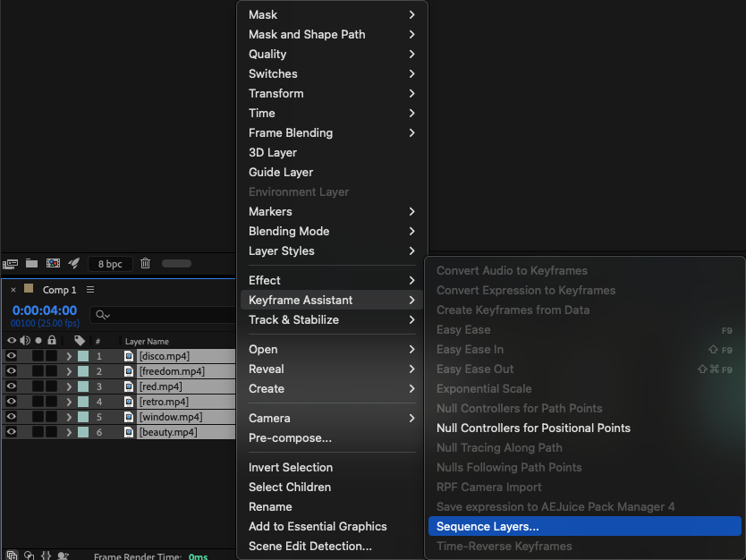Open the 8 bpc color depth setting
The width and height of the screenshot is (746, 560).
click(110, 264)
